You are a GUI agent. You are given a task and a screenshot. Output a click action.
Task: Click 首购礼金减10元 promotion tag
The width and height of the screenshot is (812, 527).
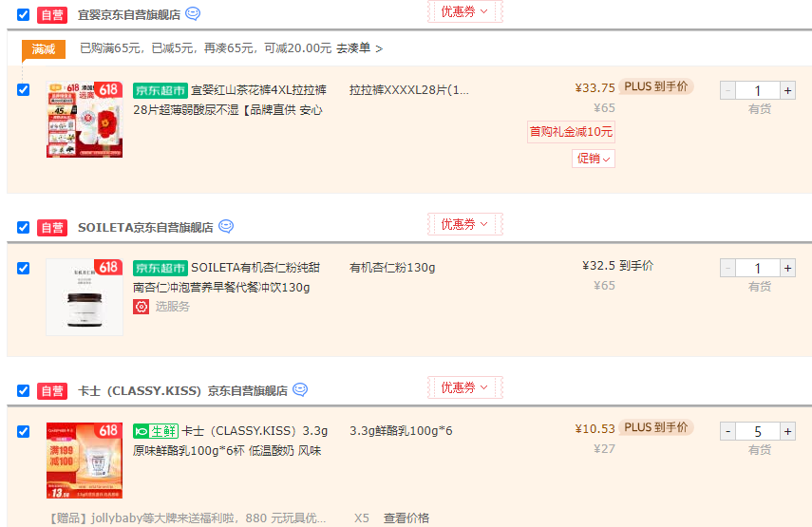(571, 131)
